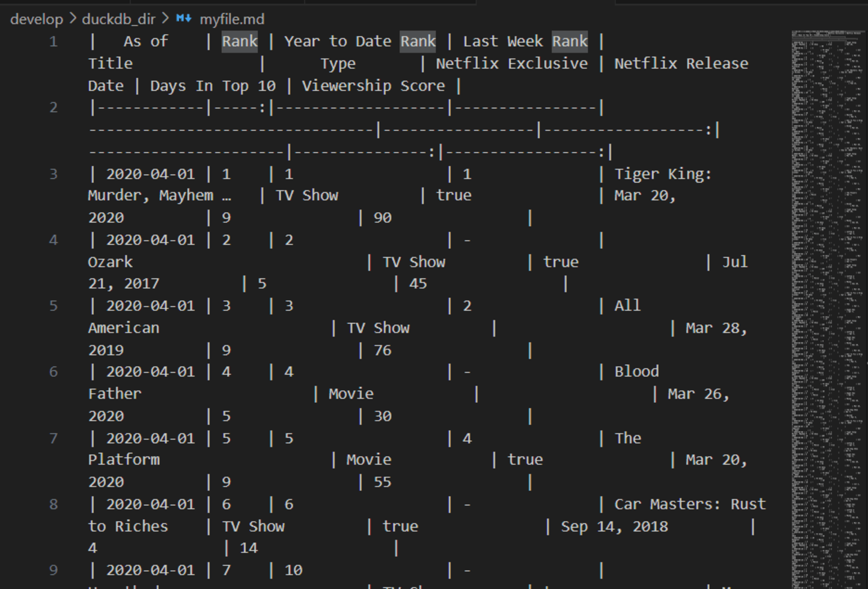Image resolution: width=868 pixels, height=589 pixels.
Task: Click viewership score '76'
Action: [x=382, y=350]
